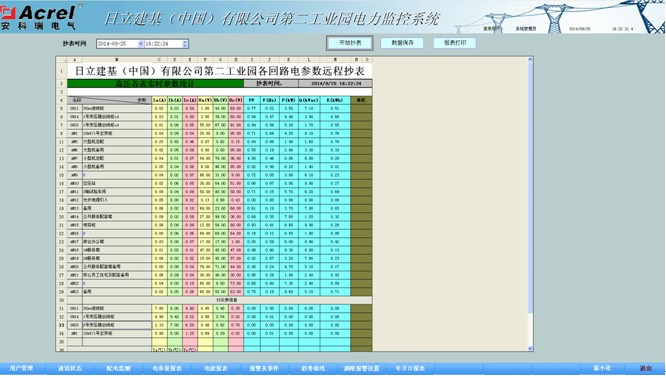This screenshot has width=666, height=378.
Task: Click the 开始抄表 button
Action: pyautogui.click(x=350, y=43)
